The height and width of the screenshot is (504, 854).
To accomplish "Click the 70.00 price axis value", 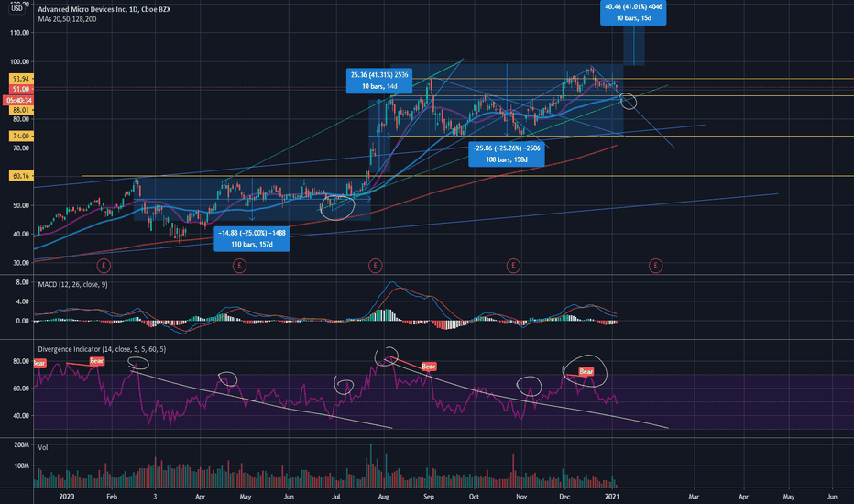I will 21,148.
